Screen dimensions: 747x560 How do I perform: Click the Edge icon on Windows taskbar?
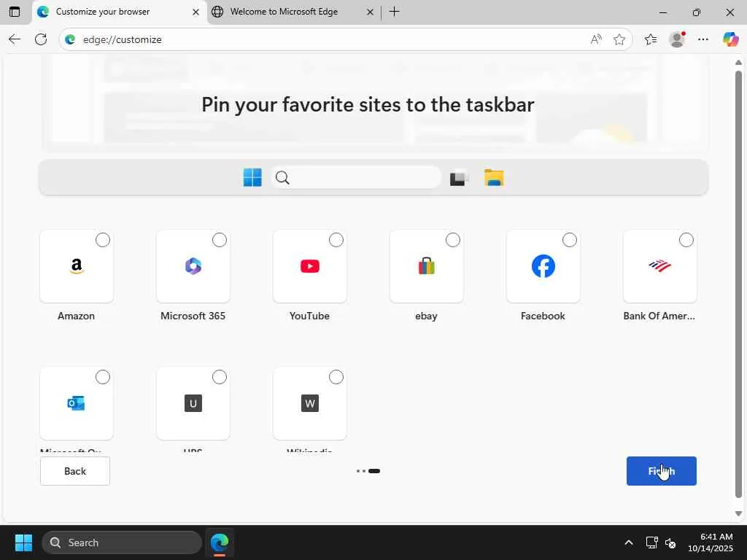(220, 542)
